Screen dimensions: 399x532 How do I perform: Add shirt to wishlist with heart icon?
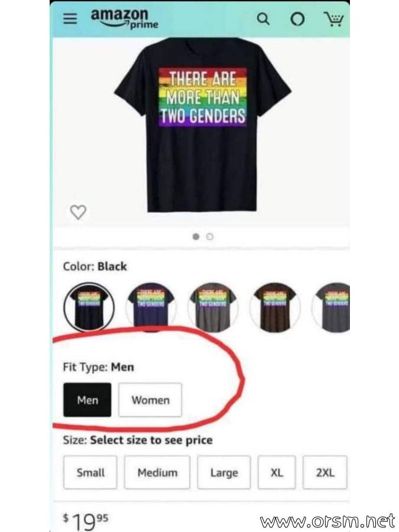(x=78, y=212)
